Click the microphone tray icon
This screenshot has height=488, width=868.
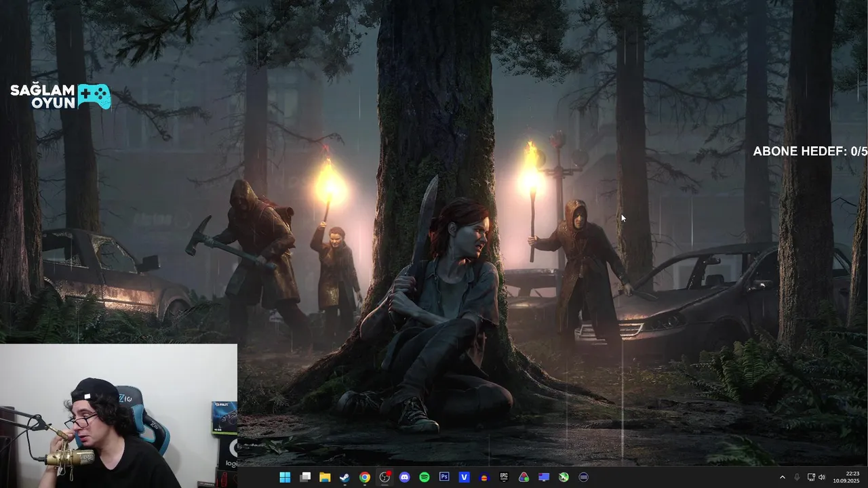point(797,477)
